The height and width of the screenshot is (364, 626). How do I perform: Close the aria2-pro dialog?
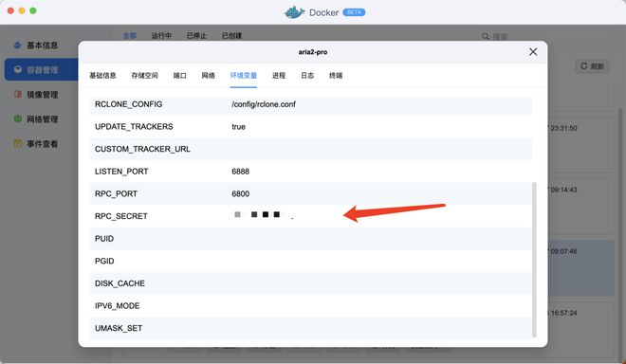point(533,52)
